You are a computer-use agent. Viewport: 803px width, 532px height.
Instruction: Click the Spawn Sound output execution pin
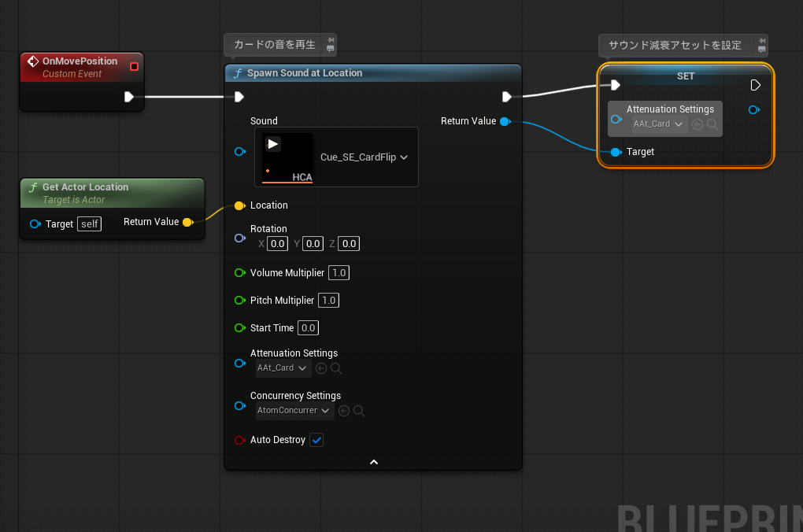pyautogui.click(x=506, y=97)
